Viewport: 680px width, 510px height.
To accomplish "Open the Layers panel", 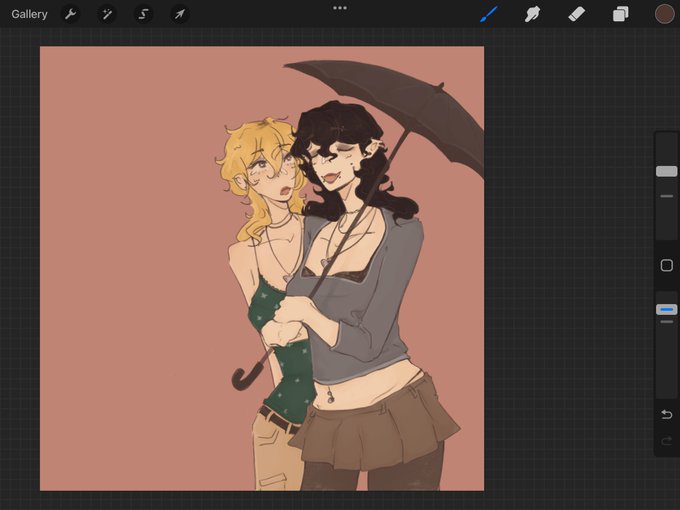I will coord(621,14).
